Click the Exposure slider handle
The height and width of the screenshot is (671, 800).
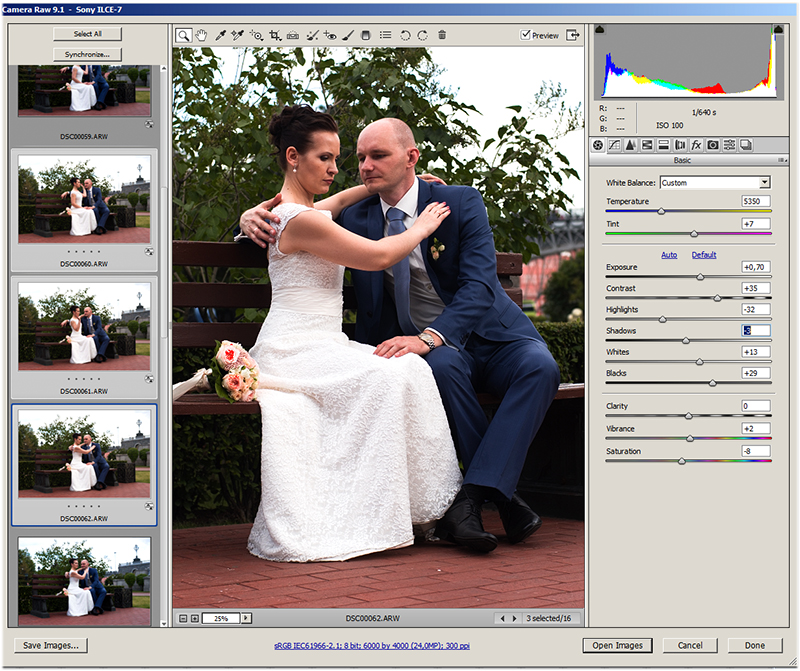click(x=700, y=276)
